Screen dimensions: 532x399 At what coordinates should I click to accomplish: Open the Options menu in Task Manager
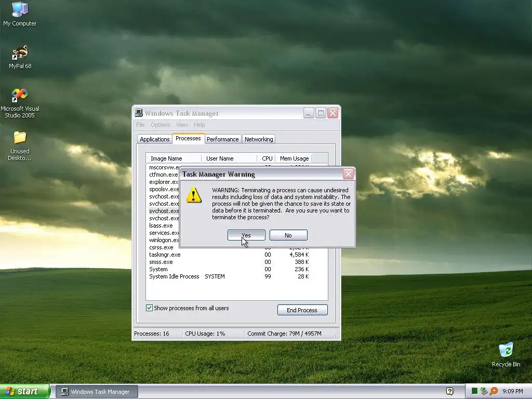pyautogui.click(x=161, y=125)
